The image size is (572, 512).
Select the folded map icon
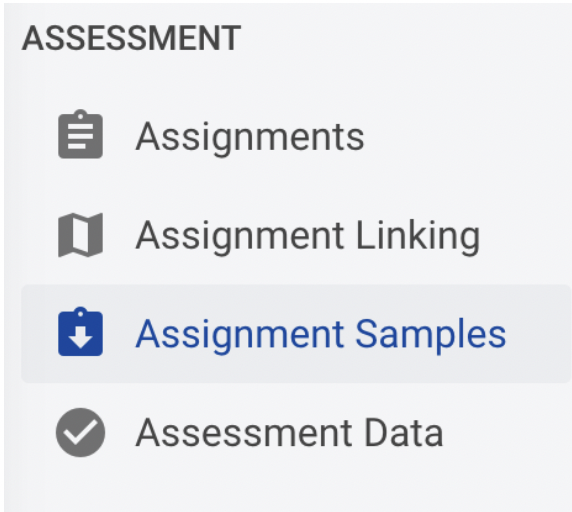click(80, 235)
